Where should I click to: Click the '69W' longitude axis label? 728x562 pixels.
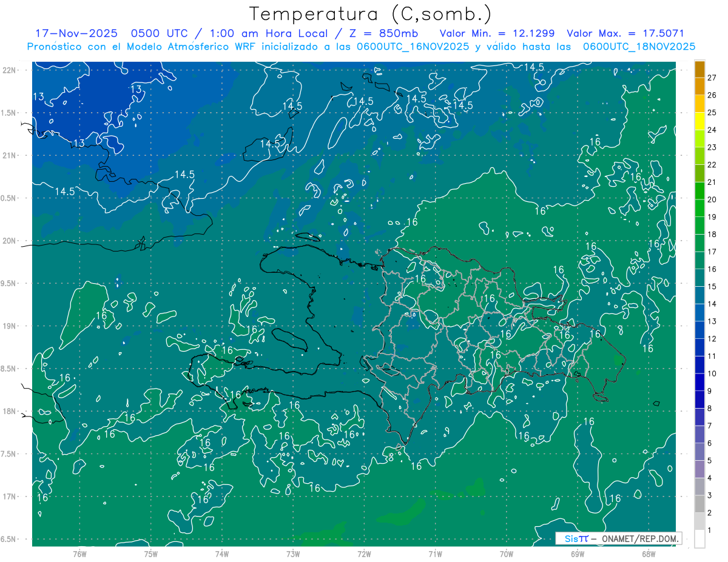577,554
